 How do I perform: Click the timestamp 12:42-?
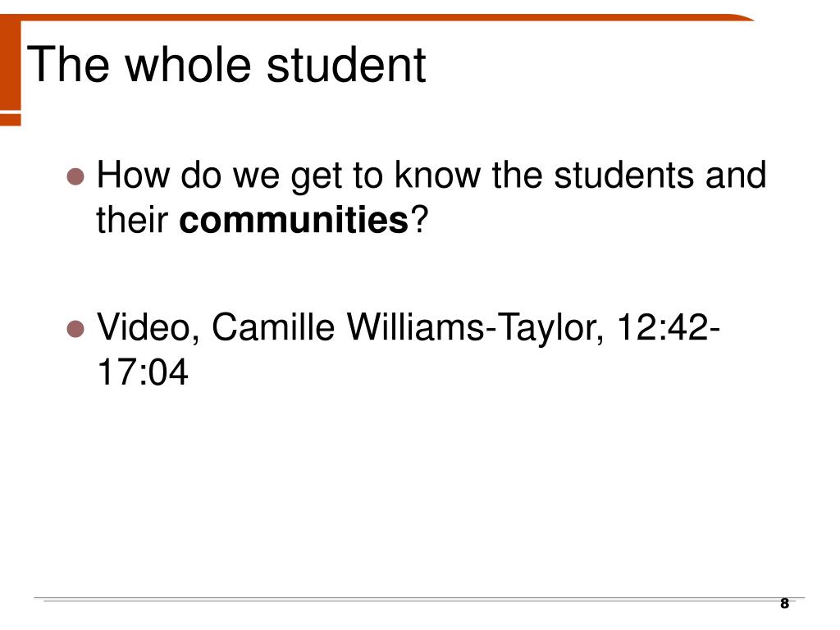click(668, 326)
